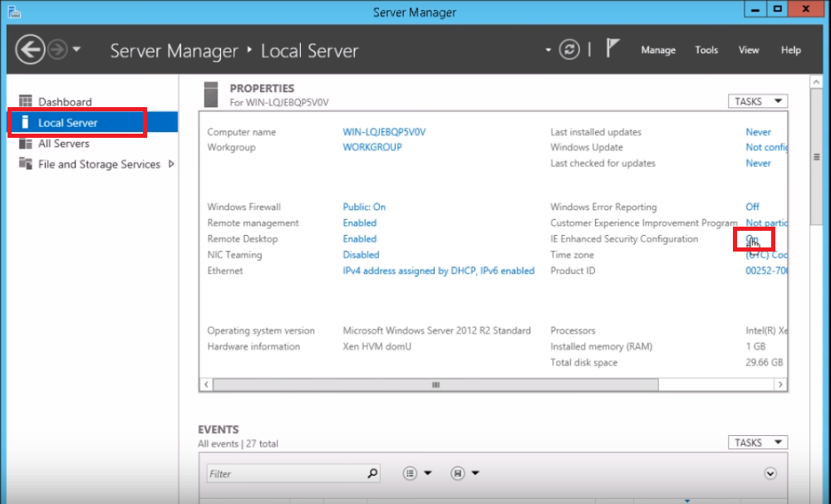Click the Dashboard icon in sidebar
Image resolution: width=831 pixels, height=504 pixels.
25,102
